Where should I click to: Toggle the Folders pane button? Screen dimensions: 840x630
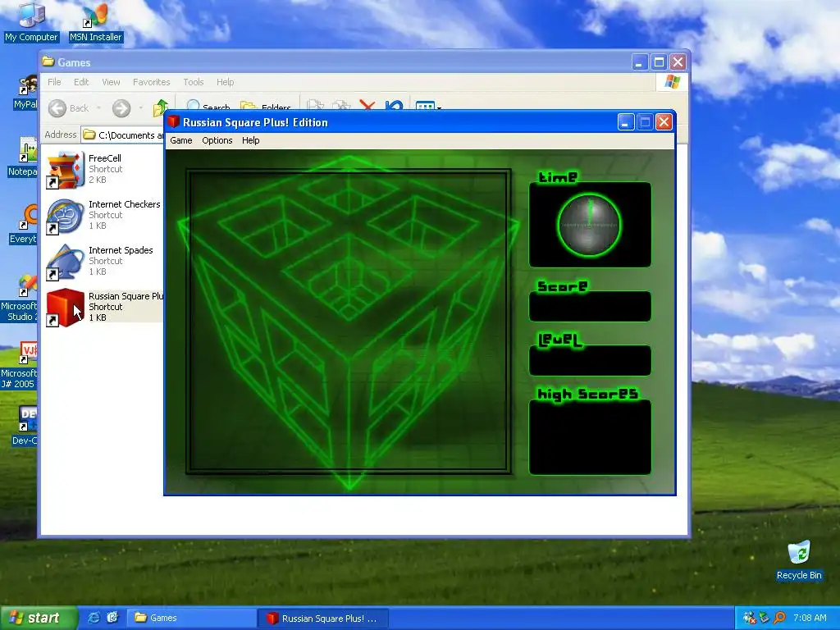pyautogui.click(x=266, y=106)
